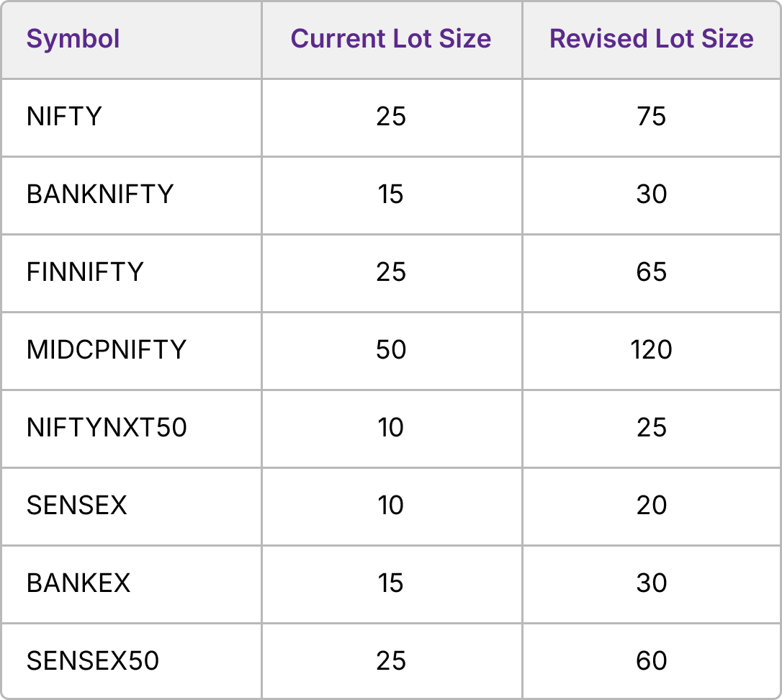Click MIDCPNIFTY's current lot size 50

coord(391,350)
